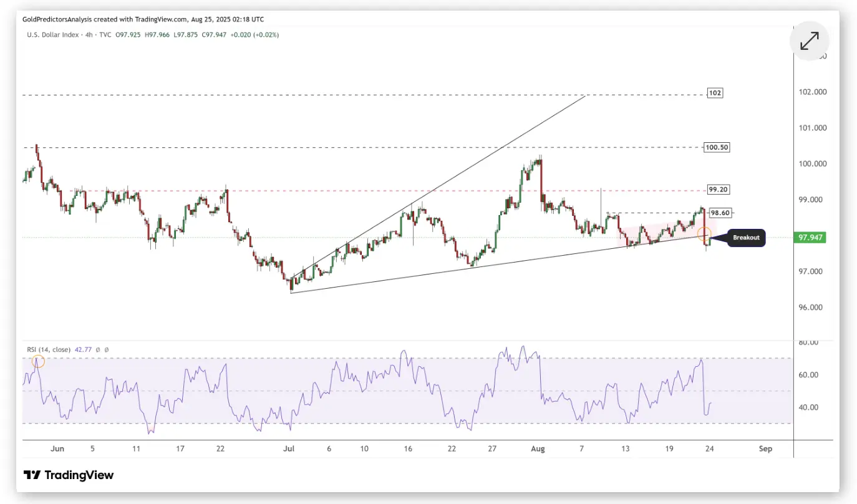The height and width of the screenshot is (504, 857).
Task: Click 60.00 on the RSI axis
Action: pyautogui.click(x=810, y=375)
